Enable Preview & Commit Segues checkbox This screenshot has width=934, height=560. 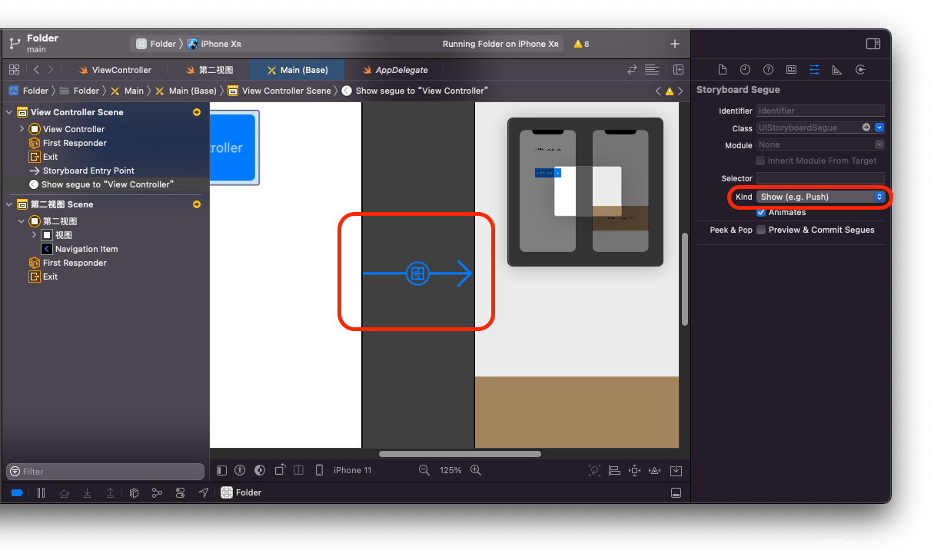(x=761, y=230)
